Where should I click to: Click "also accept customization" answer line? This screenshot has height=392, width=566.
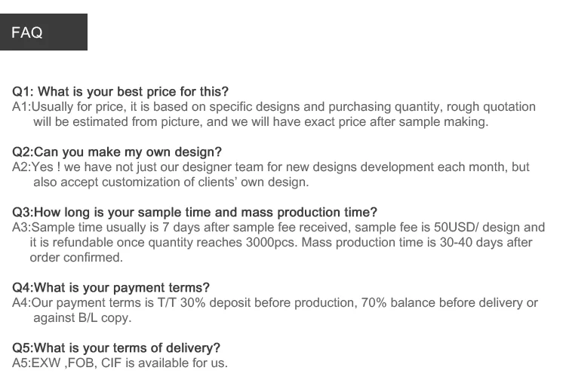click(x=171, y=182)
